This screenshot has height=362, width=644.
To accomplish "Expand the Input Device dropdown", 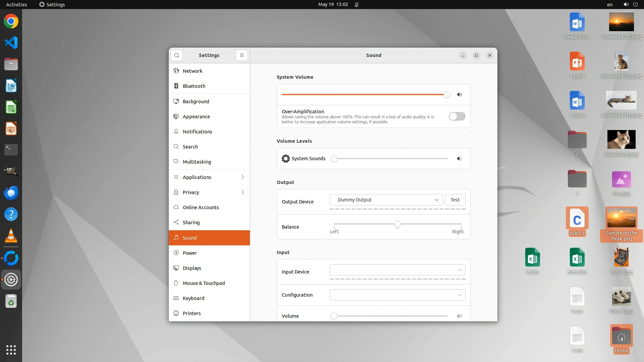I will [397, 270].
